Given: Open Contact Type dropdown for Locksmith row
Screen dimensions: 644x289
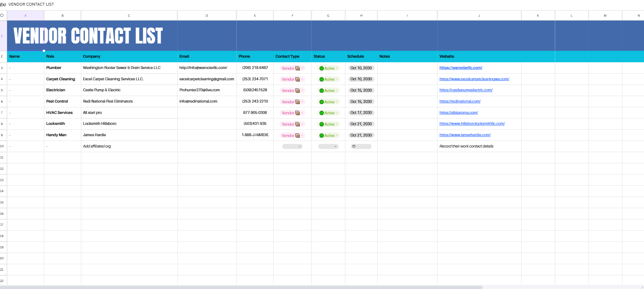Looking at the screenshot, I should [x=292, y=124].
